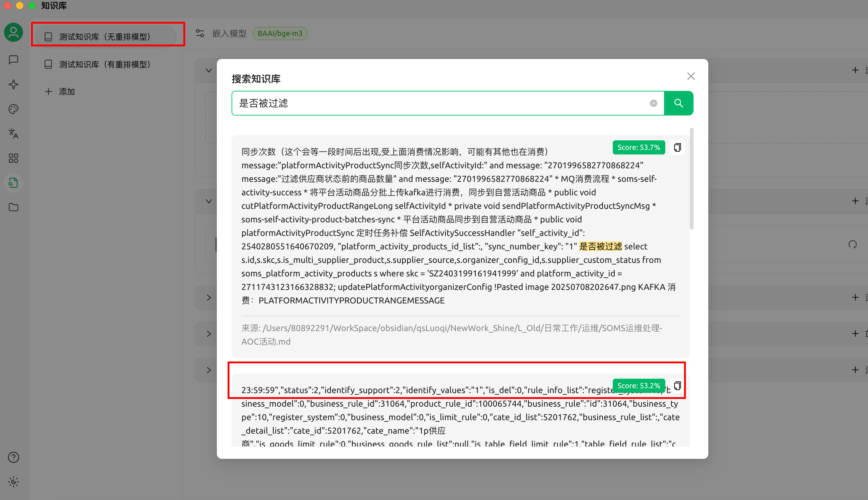The height and width of the screenshot is (500, 868).
Task: Close the 搜索知识库 dialog
Action: (691, 76)
